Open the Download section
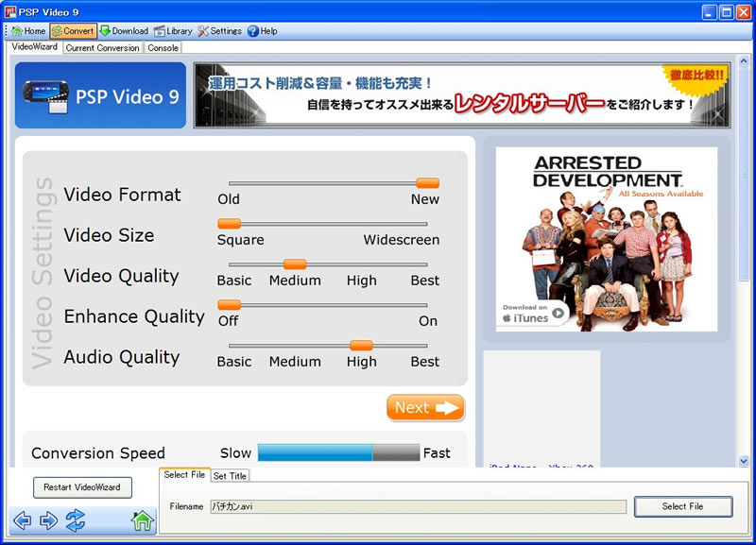 tap(124, 31)
